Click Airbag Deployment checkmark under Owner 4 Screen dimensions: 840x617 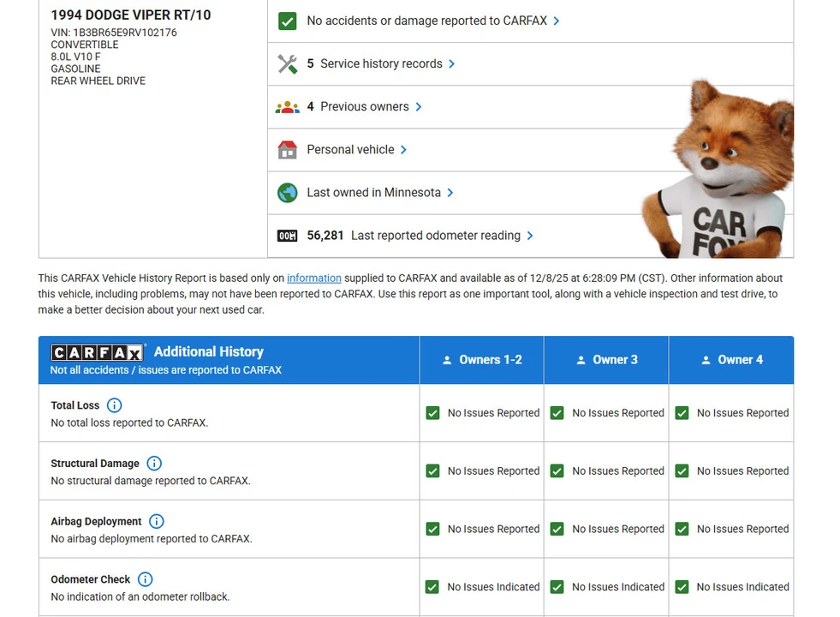click(x=682, y=529)
